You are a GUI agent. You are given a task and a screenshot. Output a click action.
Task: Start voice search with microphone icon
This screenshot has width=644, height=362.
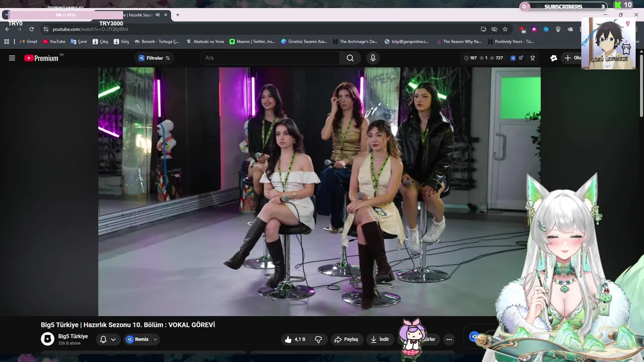point(373,58)
